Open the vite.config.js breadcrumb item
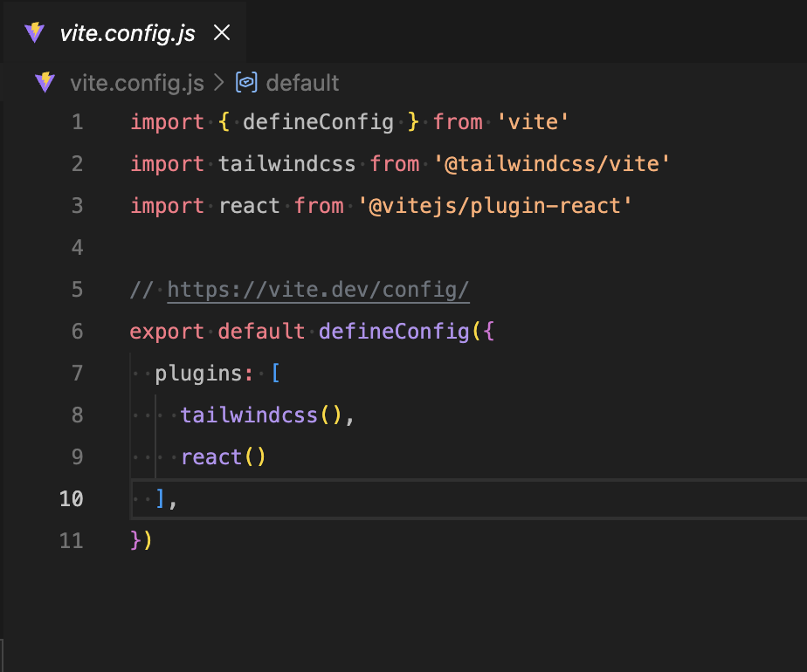The image size is (807, 672). [x=137, y=83]
